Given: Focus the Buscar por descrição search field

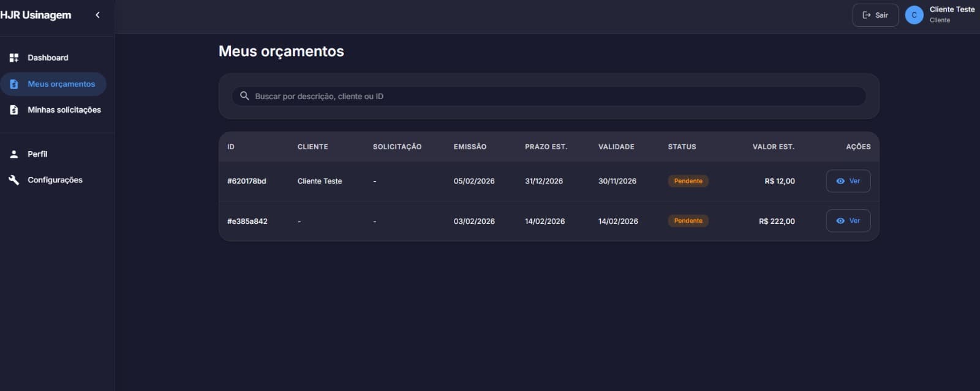Looking at the screenshot, I should click(549, 96).
